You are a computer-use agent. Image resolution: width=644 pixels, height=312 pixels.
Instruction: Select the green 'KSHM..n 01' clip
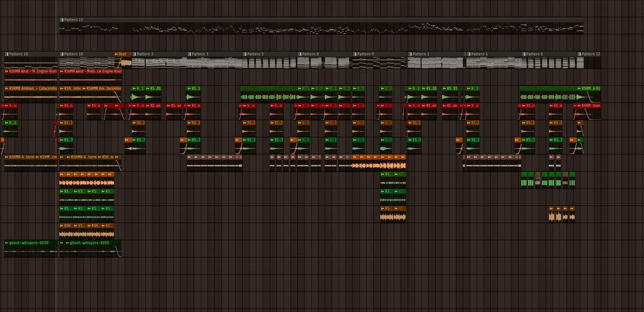[589, 94]
